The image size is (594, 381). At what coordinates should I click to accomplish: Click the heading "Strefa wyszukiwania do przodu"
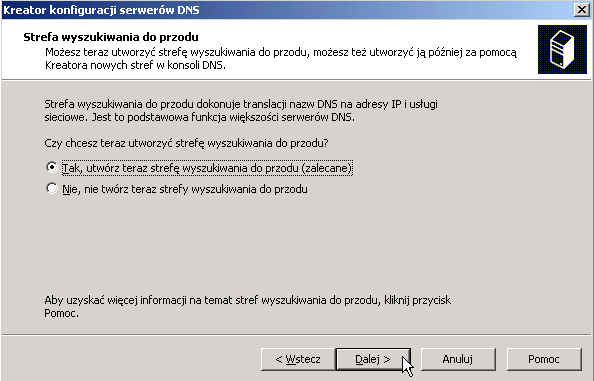[111, 37]
